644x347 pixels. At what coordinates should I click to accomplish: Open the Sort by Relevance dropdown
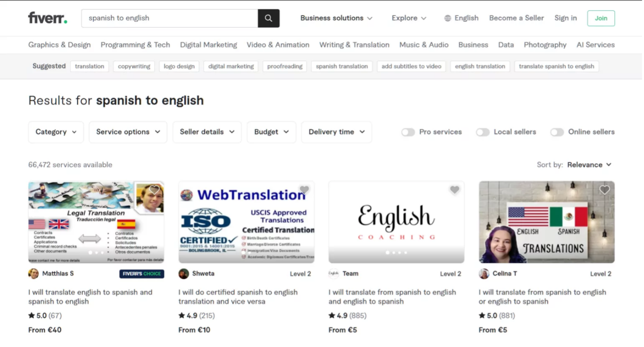pos(589,165)
